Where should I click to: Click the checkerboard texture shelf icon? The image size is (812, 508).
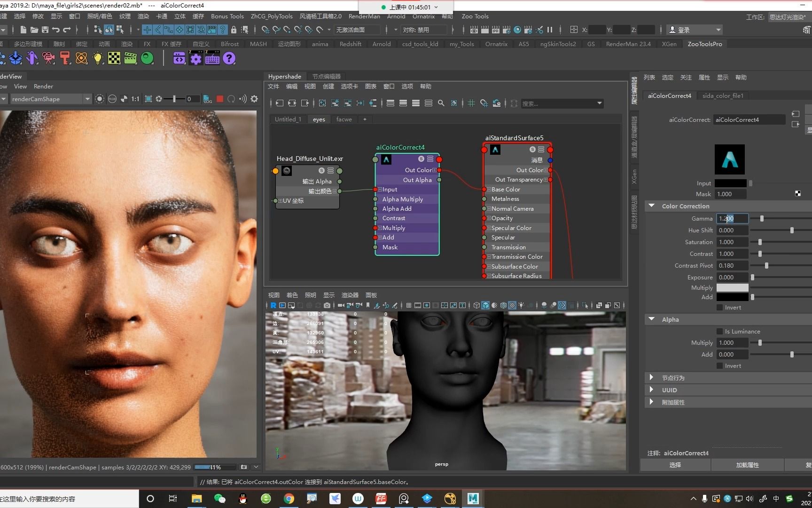tap(114, 58)
